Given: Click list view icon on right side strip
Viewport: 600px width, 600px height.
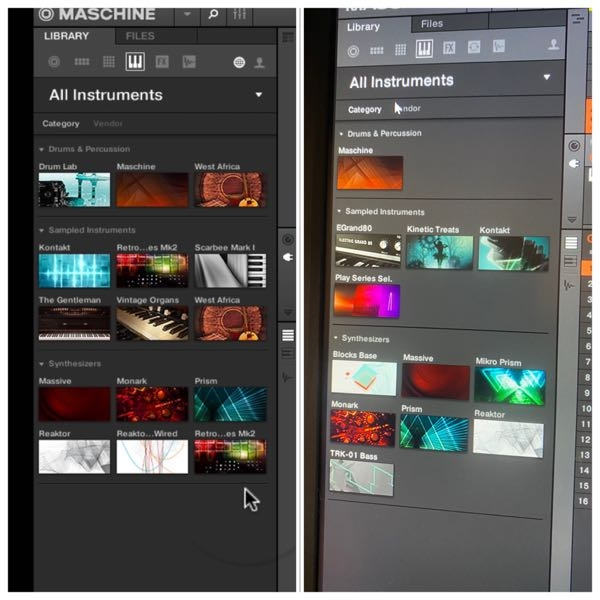Looking at the screenshot, I should 571,243.
